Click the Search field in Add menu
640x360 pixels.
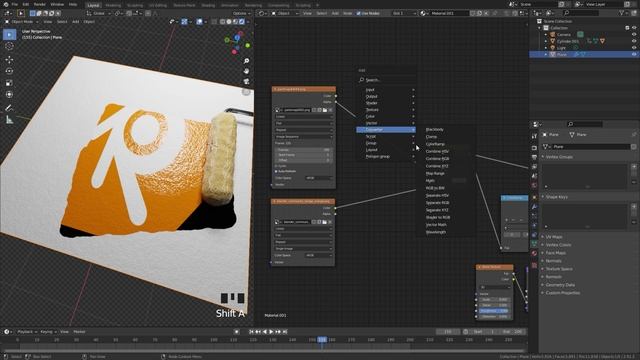coord(386,80)
